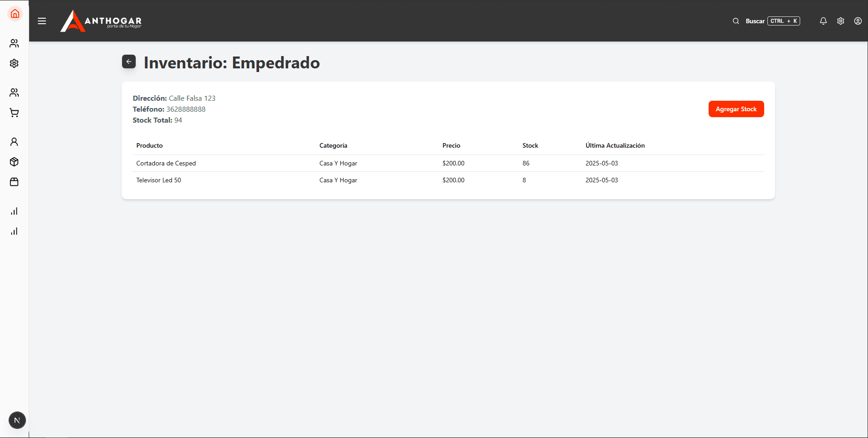
Task: Open the shopping cart sidebar icon
Action: (14, 113)
